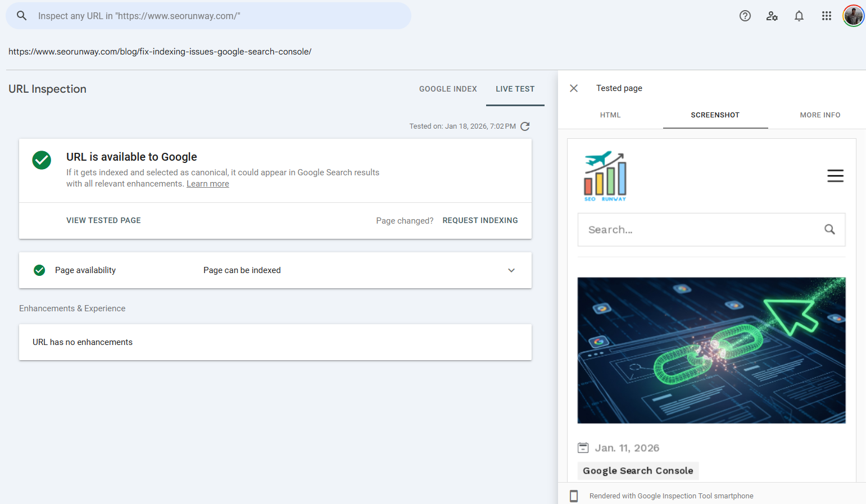
Task: Open your profile avatar
Action: pos(853,16)
